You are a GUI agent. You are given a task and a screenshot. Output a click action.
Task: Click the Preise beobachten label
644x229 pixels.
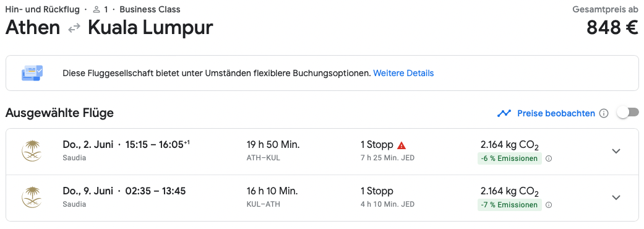(556, 113)
